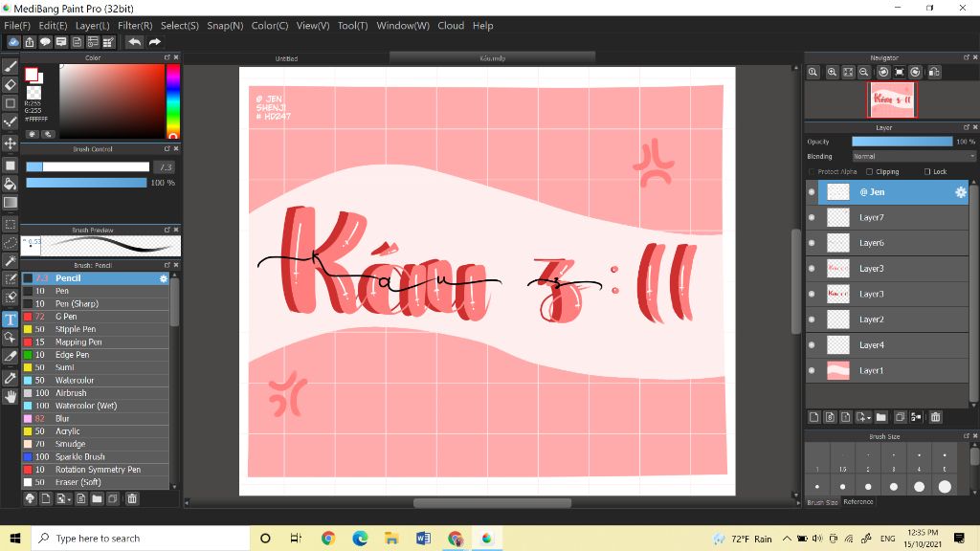This screenshot has height=551, width=980.
Task: Delete layer using trash icon in Layer panel
Action: click(x=935, y=417)
